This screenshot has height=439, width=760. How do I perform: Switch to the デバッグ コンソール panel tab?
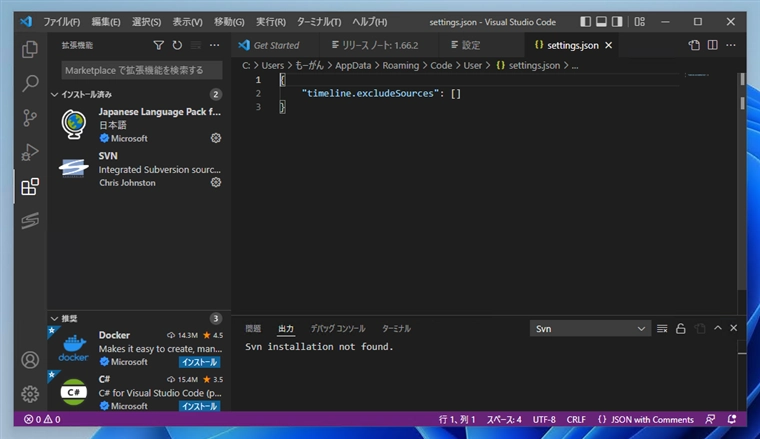pyautogui.click(x=338, y=329)
